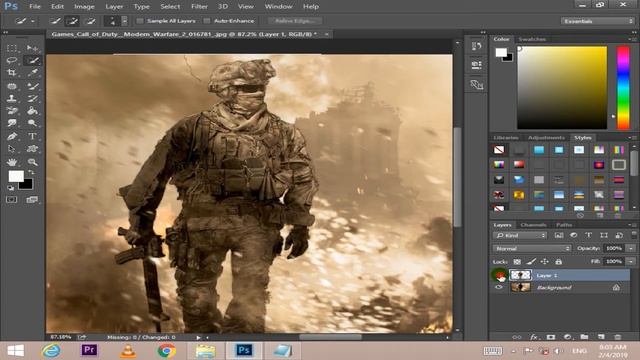This screenshot has height=360, width=640.
Task: Select the Rectangular Marquee tool
Action: point(12,48)
